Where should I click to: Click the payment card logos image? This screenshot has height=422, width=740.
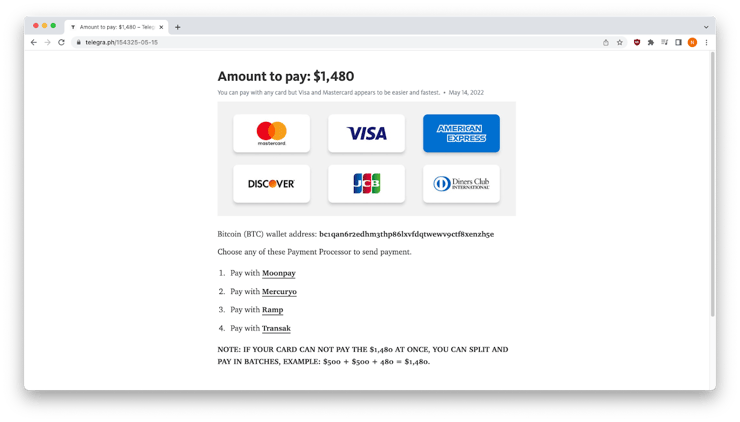point(366,159)
